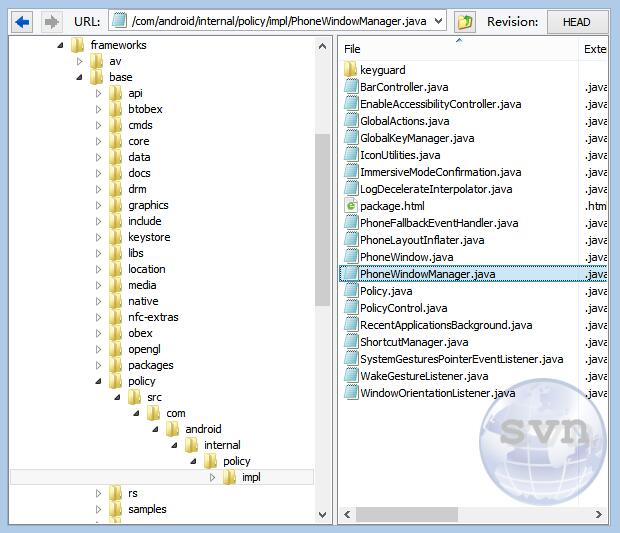Screen dimensions: 620x533
Task: Select PhoneWindowManager.java in file list
Action: tap(427, 274)
